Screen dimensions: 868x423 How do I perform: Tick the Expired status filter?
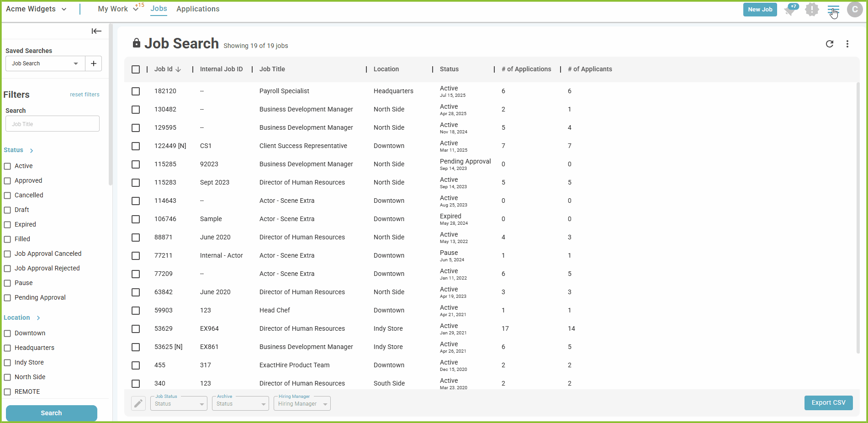7,225
